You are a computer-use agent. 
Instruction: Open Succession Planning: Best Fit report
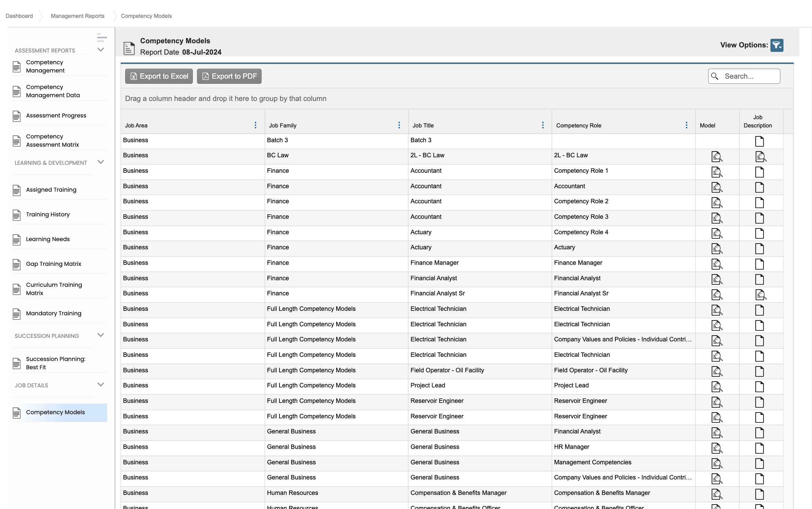(x=59, y=363)
